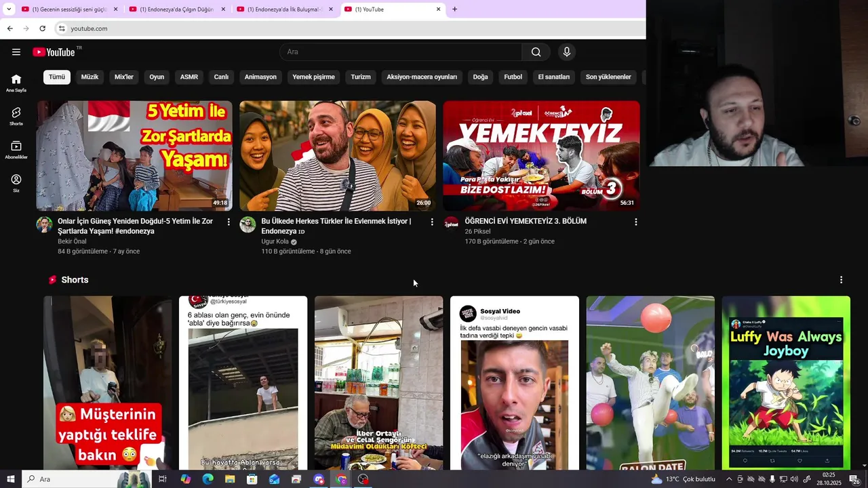Open ÖĞRENCİ EVİ YEMEKTEYİZ 3. BÖLÜM title
Viewport: 868px width, 488px height.
pos(526,221)
